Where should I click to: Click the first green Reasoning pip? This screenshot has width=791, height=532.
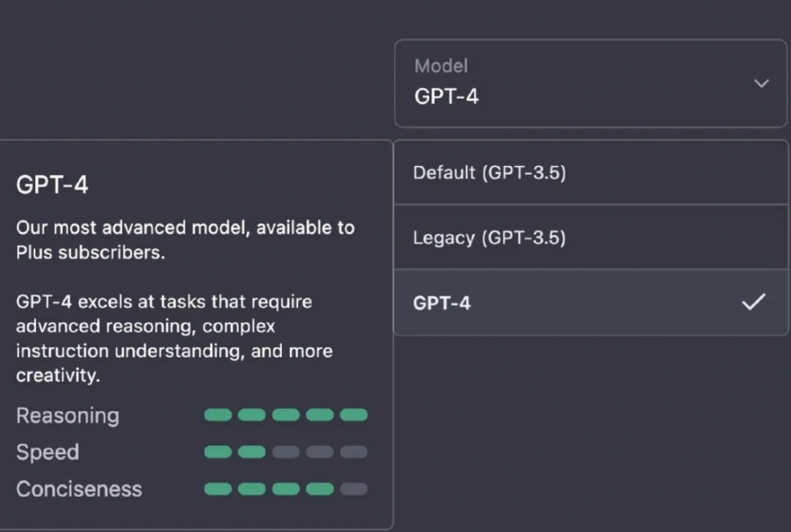(218, 416)
